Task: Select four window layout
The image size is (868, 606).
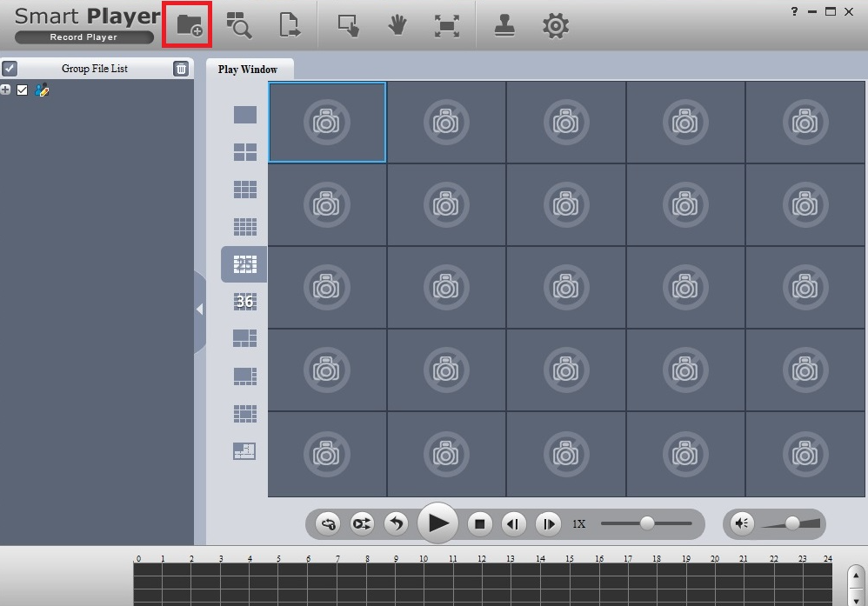Action: 244,151
